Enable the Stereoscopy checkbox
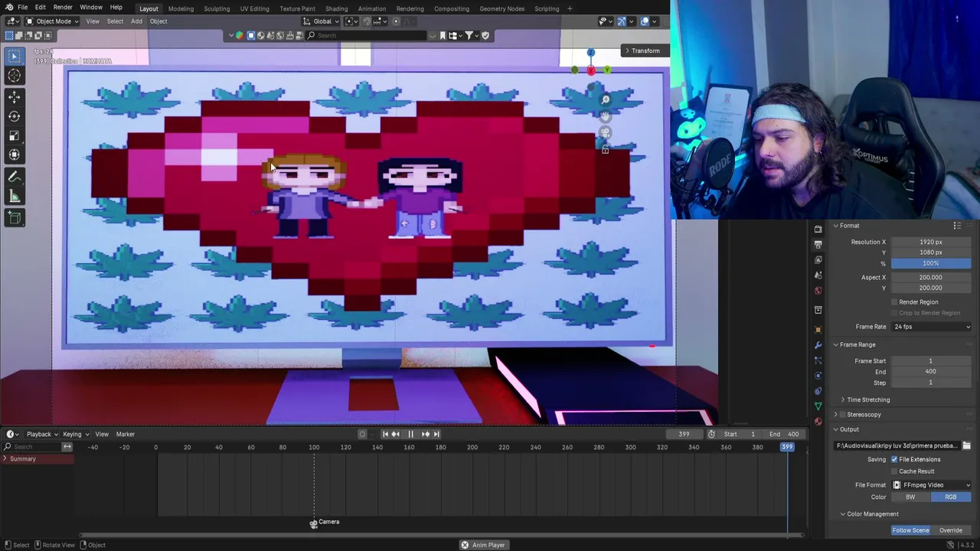The width and height of the screenshot is (980, 551). (x=843, y=415)
